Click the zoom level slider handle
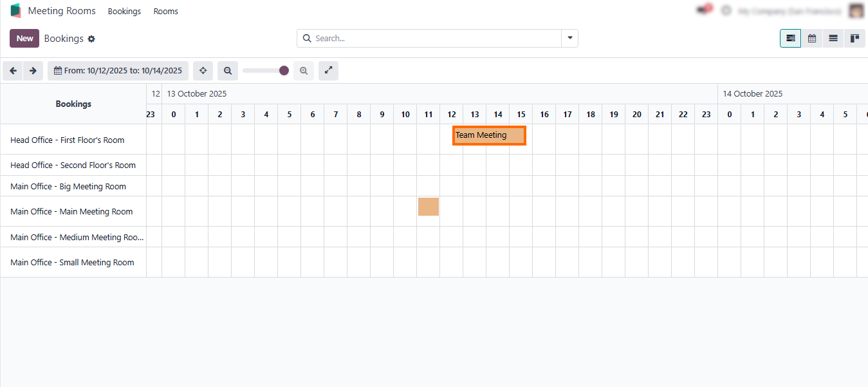 (x=284, y=71)
